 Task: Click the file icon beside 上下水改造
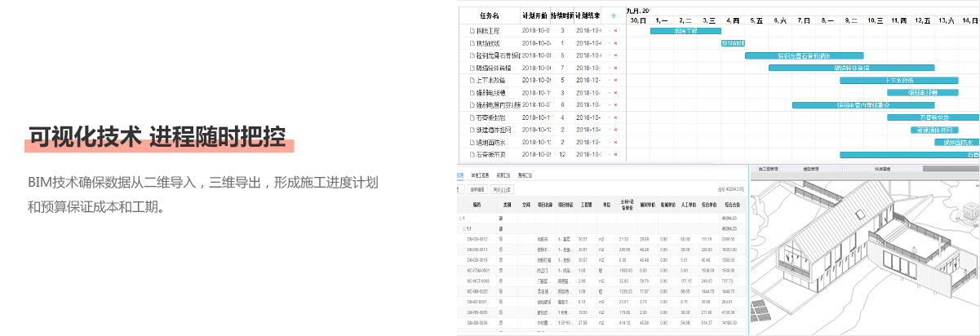click(x=471, y=80)
